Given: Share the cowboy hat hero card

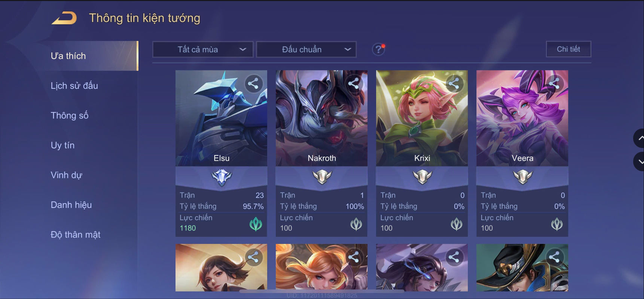Looking at the screenshot, I should click(554, 257).
